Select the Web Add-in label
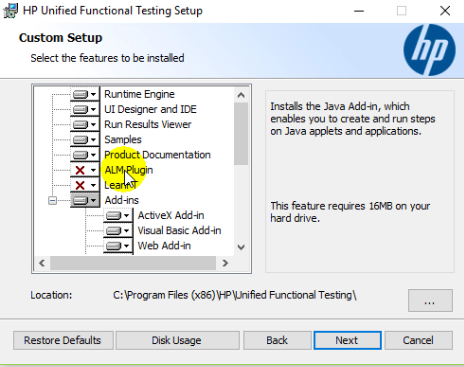This screenshot has height=367, width=464. (164, 246)
